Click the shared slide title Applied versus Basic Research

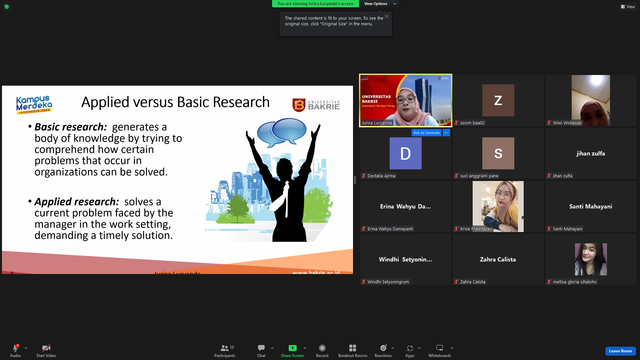click(x=176, y=102)
